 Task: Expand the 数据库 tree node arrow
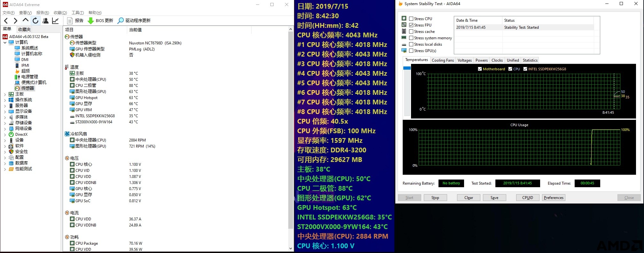[x=5, y=163]
